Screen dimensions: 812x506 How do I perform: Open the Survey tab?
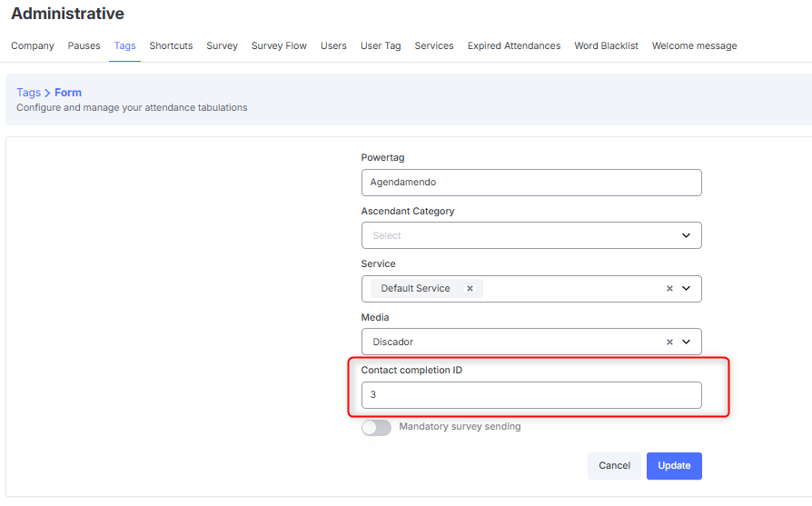(x=223, y=45)
